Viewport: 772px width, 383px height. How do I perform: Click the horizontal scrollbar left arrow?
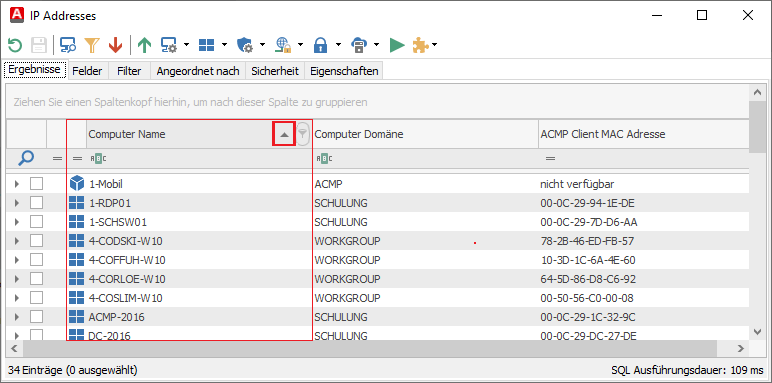pyautogui.click(x=14, y=349)
